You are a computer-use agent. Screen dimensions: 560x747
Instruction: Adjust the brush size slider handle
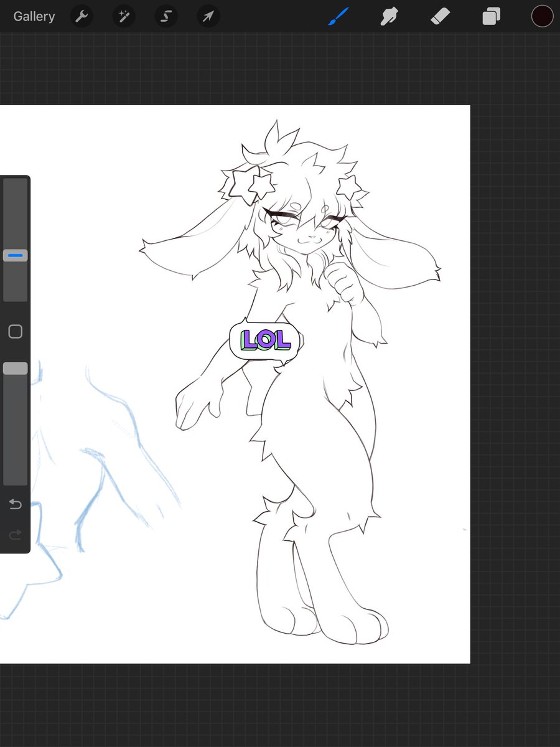click(x=16, y=255)
